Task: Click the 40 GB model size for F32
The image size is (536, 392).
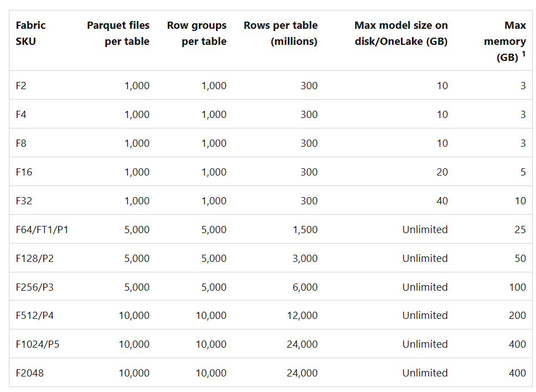Action: pos(442,201)
